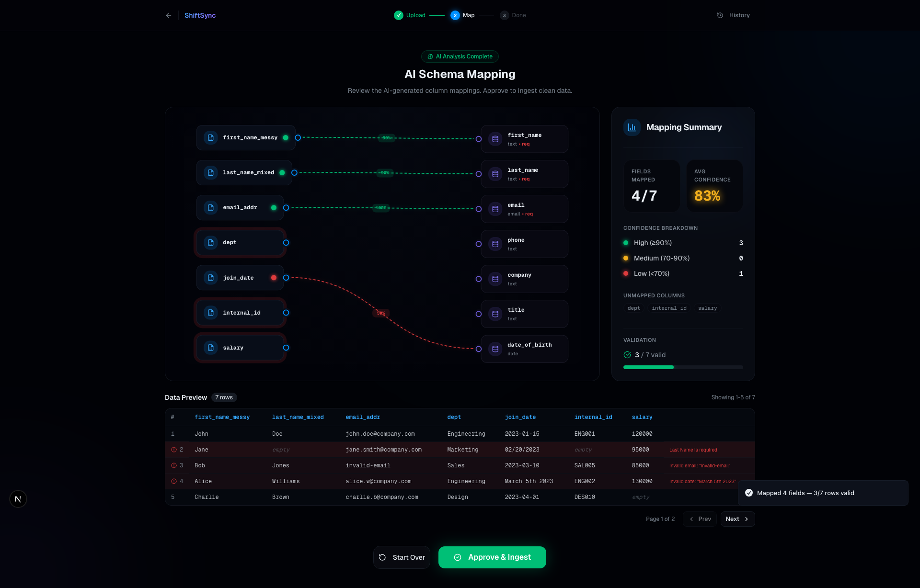This screenshot has height=588, width=920.
Task: Click the row 2 error warning icon
Action: click(174, 450)
